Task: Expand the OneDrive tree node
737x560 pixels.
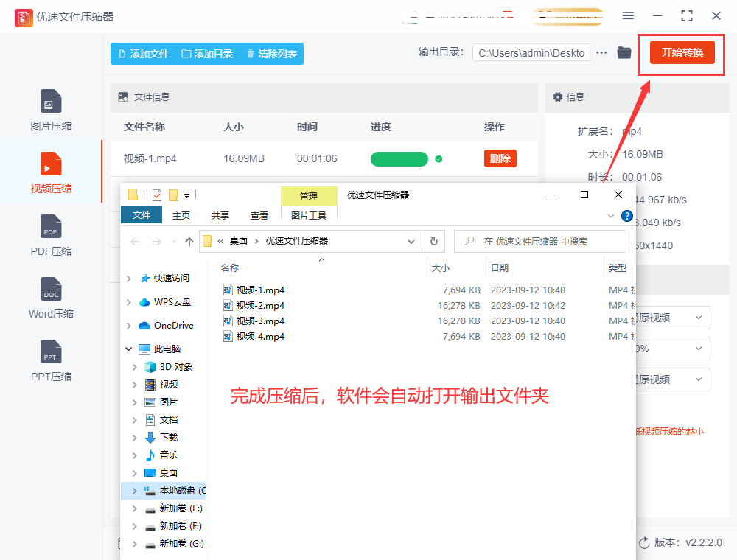Action: [129, 326]
